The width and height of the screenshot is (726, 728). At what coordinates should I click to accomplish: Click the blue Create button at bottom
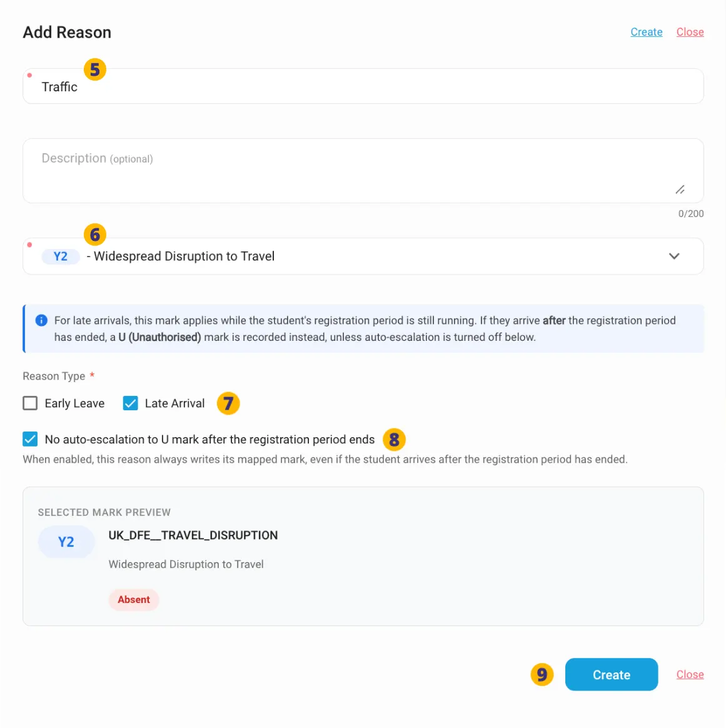click(x=612, y=674)
